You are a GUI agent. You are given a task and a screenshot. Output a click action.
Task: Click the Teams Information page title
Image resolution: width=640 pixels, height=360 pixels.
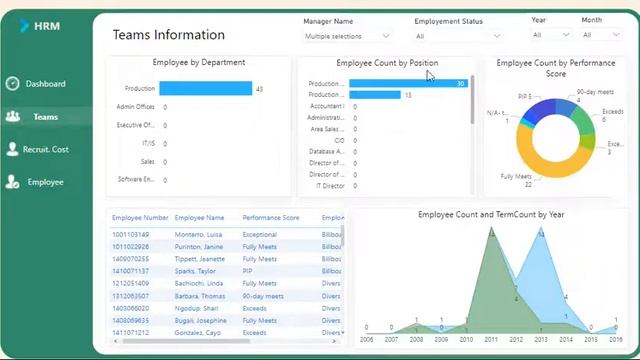coord(169,35)
